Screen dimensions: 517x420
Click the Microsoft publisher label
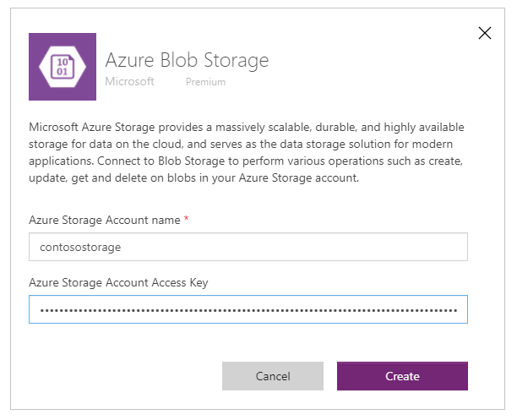(129, 81)
